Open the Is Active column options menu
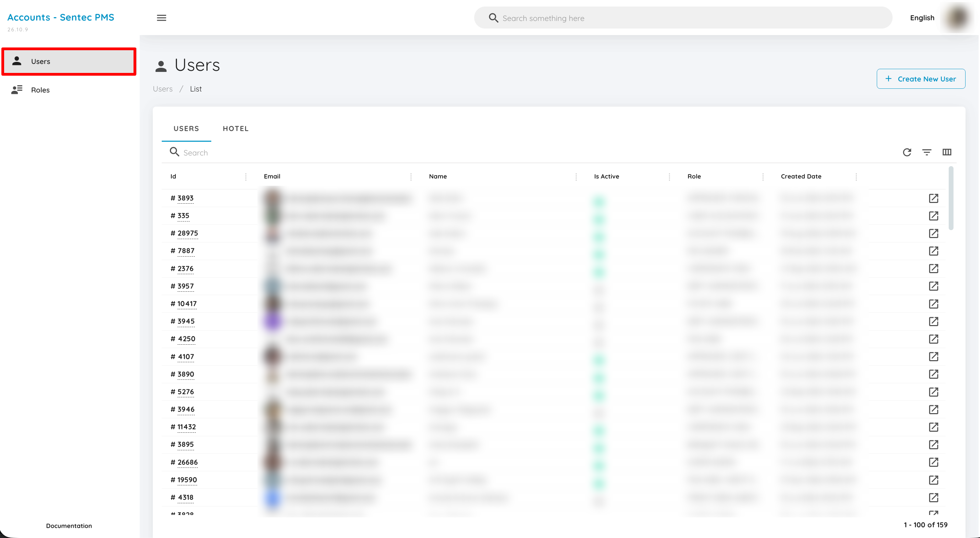Screen dimensions: 980x538 pyautogui.click(x=669, y=176)
